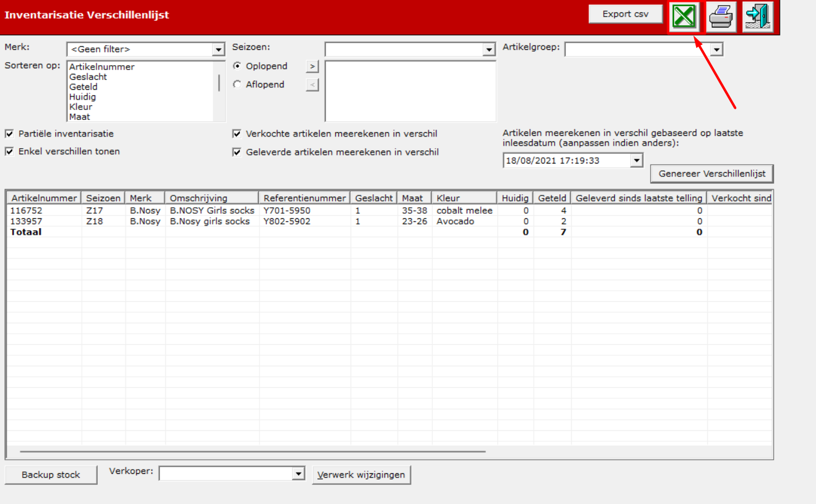Screen dimensions: 816x504
Task: Click the Excel export icon
Action: [684, 17]
